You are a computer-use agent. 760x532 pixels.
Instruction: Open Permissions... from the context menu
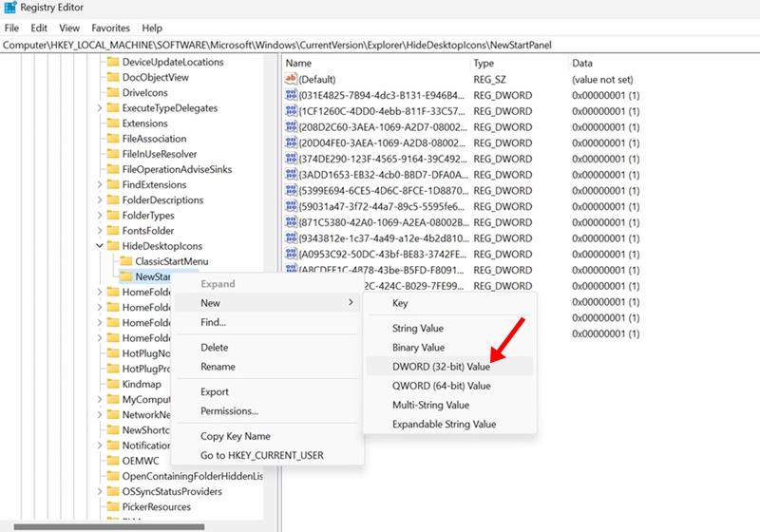tap(268, 410)
